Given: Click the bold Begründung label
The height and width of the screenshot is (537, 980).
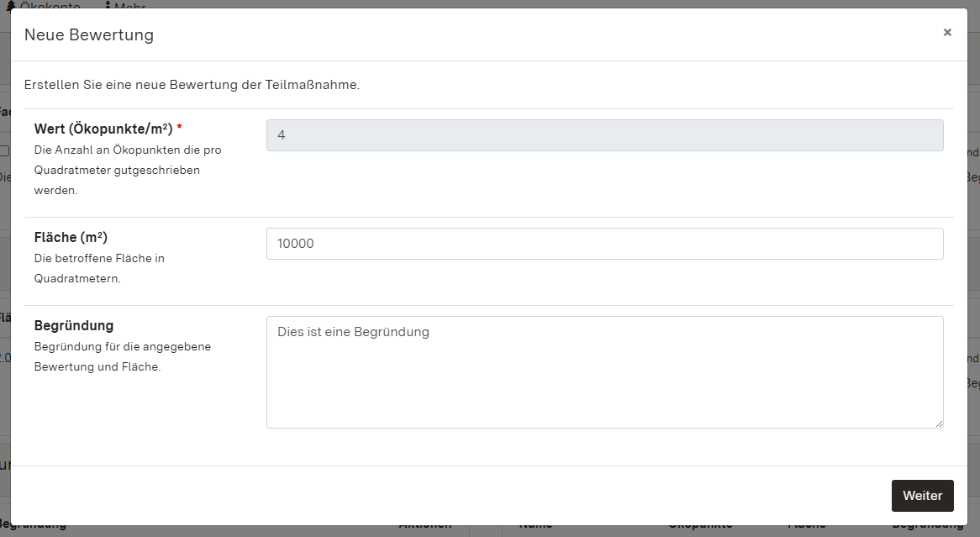Looking at the screenshot, I should 74,325.
